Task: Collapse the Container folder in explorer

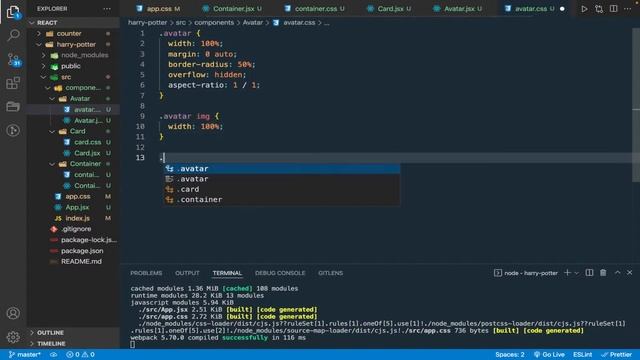Action: 73,164
